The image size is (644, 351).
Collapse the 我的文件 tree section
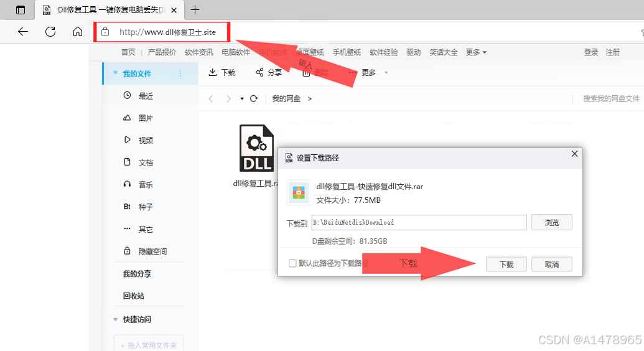(x=115, y=73)
